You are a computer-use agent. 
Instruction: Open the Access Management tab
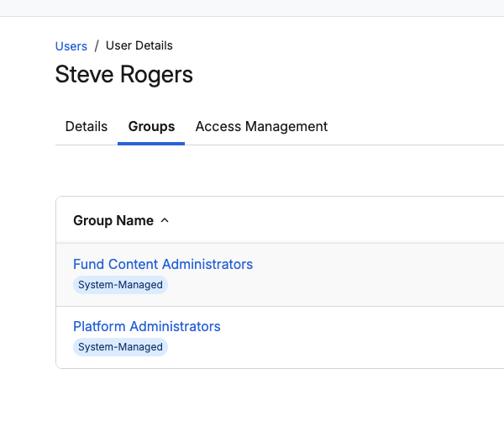click(x=261, y=126)
